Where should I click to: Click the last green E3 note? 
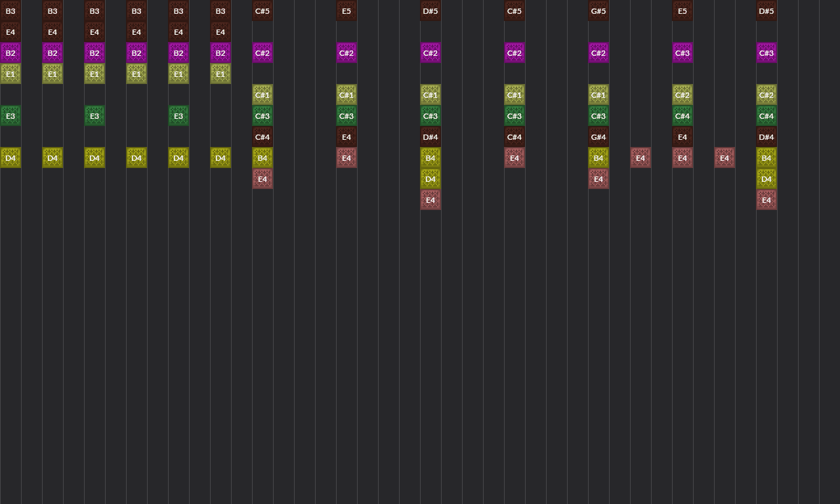tap(178, 115)
